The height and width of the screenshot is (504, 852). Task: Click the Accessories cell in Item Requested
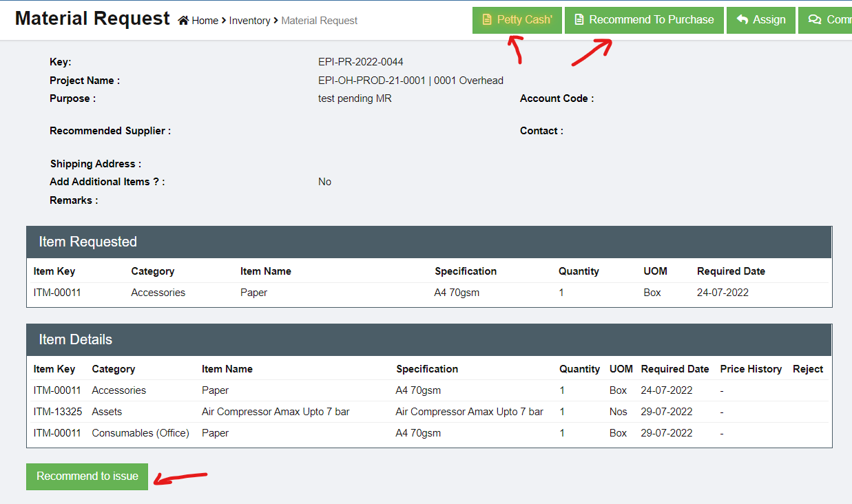158,293
